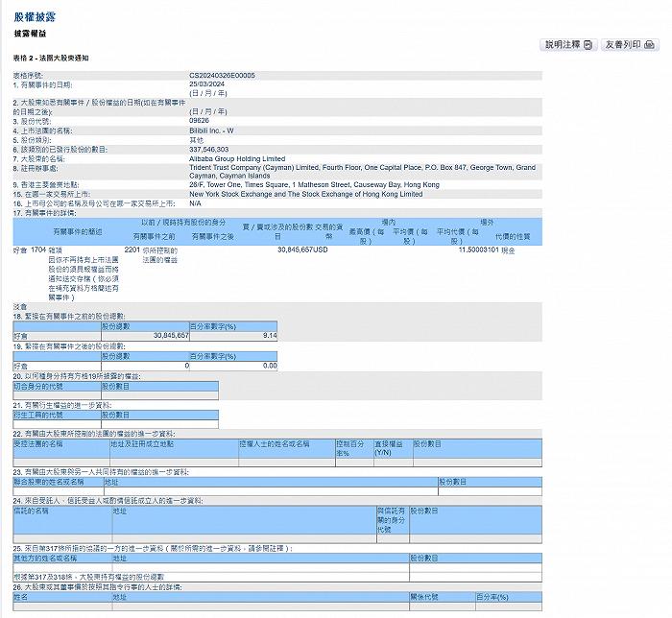672x618 pixels.
Task: Click the 表格 2 - 法團大股東通知 heading
Action: [x=51, y=58]
